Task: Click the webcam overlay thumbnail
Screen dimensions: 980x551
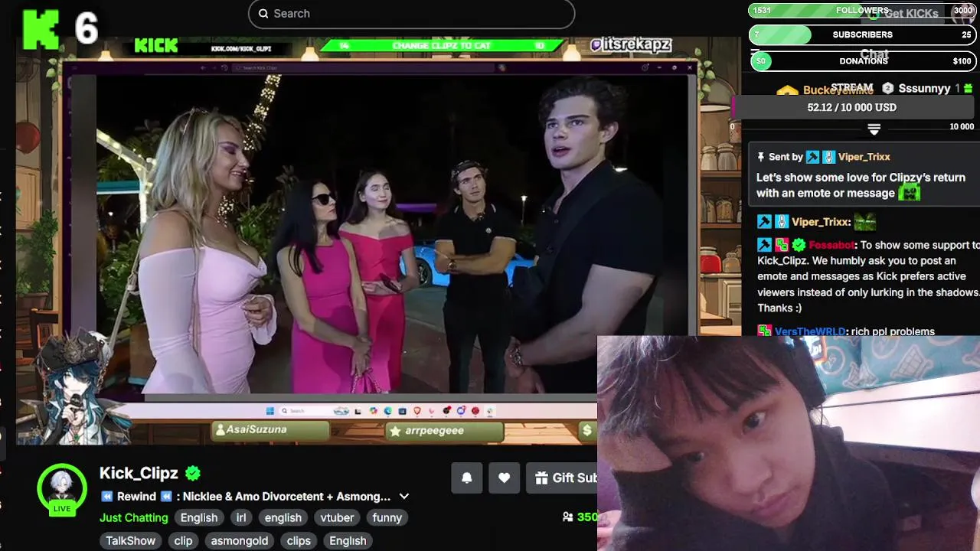Action: (789, 443)
